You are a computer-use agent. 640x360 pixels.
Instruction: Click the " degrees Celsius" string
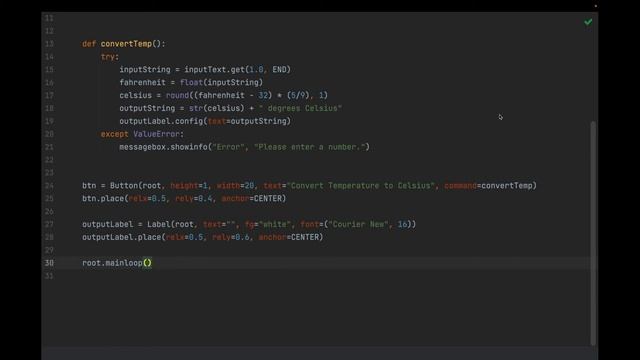tap(300, 108)
